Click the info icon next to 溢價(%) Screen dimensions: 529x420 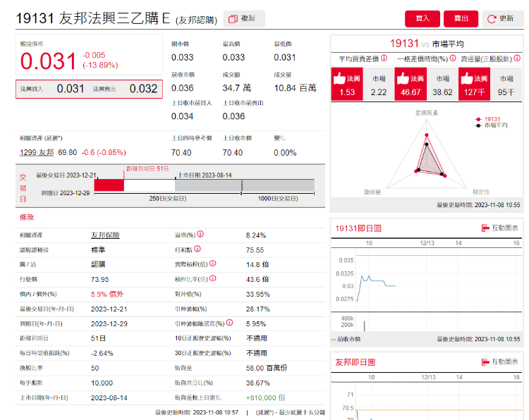(200, 234)
